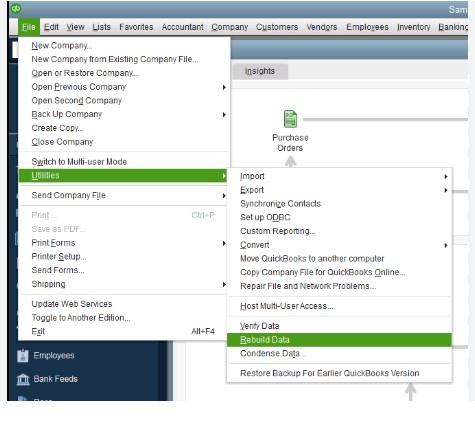Select Host Multi-User Access...
The height and width of the screenshot is (426, 475).
click(339, 306)
